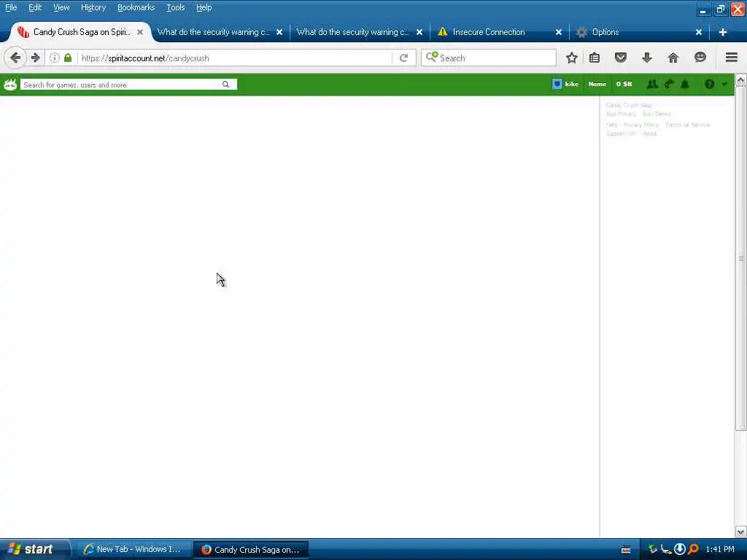Click the vertical scrollbar thumb

pos(741,258)
